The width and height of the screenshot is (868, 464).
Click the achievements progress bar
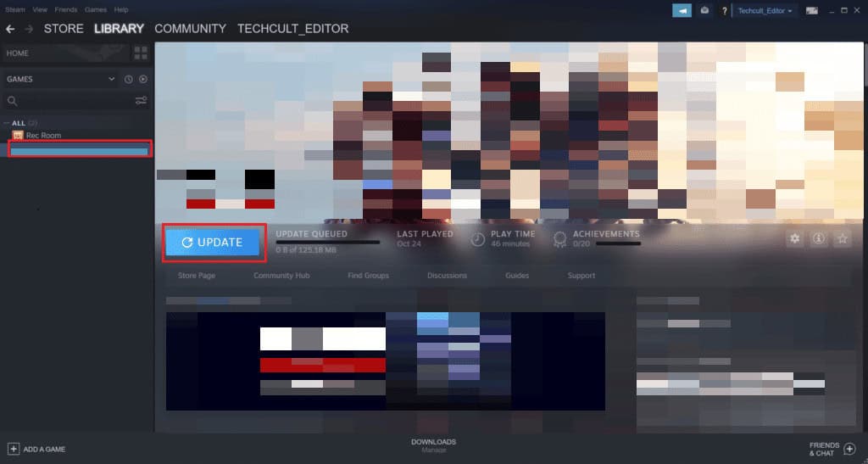[x=618, y=243]
